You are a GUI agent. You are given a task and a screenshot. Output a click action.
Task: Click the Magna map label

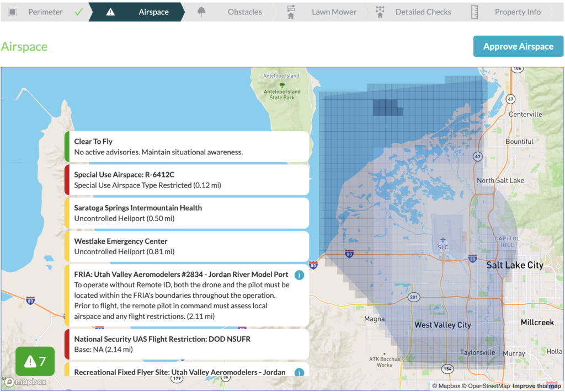[x=375, y=319]
